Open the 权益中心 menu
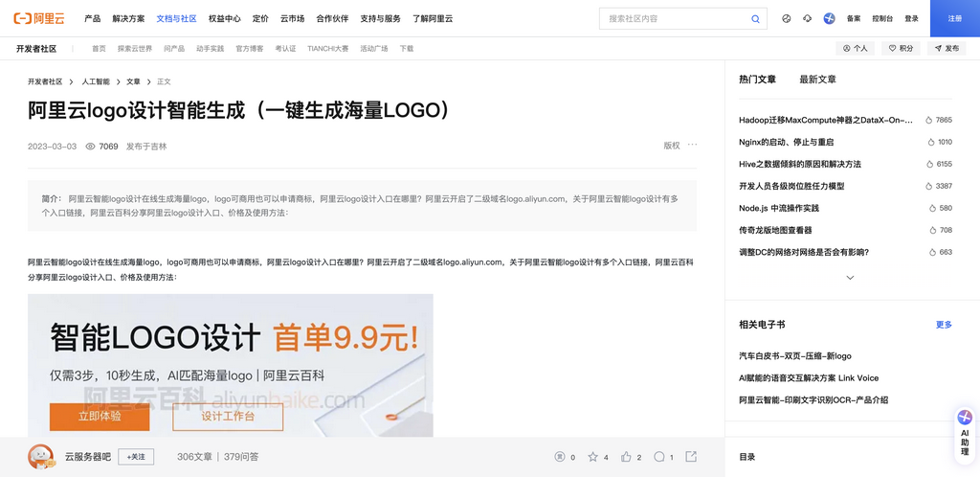 [x=224, y=19]
